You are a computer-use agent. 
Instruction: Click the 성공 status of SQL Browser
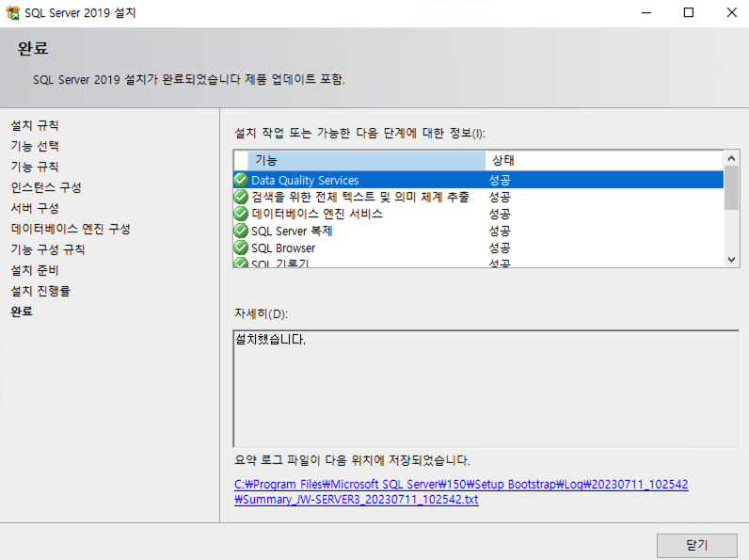pos(500,248)
